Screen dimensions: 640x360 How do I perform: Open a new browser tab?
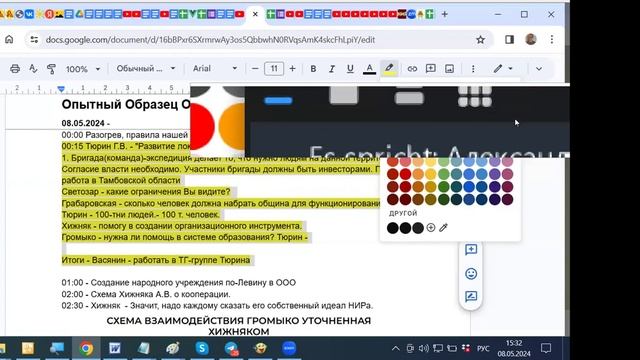coord(444,14)
